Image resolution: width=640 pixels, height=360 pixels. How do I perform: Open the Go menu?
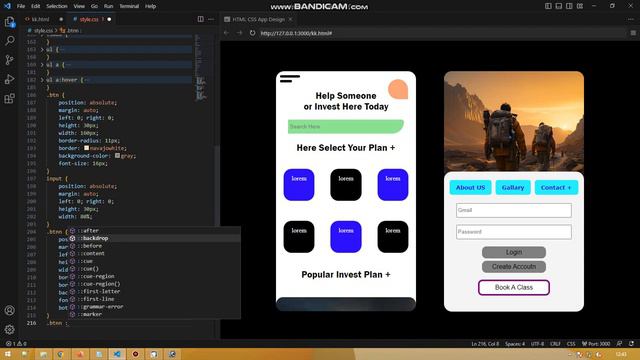(94, 6)
